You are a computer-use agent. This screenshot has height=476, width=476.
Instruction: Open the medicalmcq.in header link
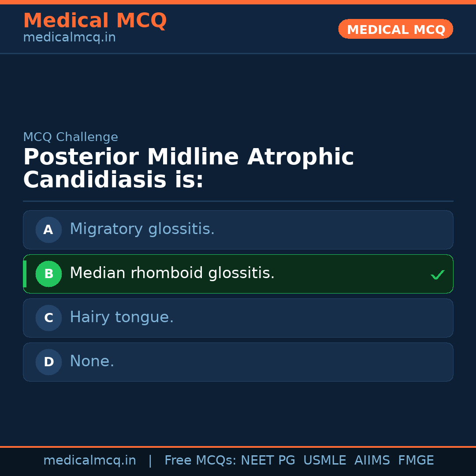[69, 38]
